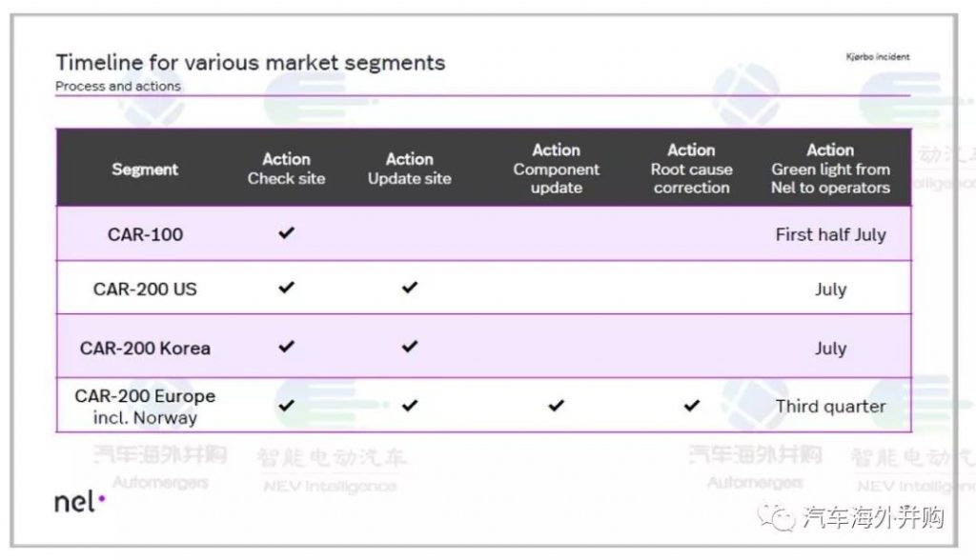Viewport: 976px width, 560px height.
Task: Select the Green light from Nel header
Action: coord(830,169)
